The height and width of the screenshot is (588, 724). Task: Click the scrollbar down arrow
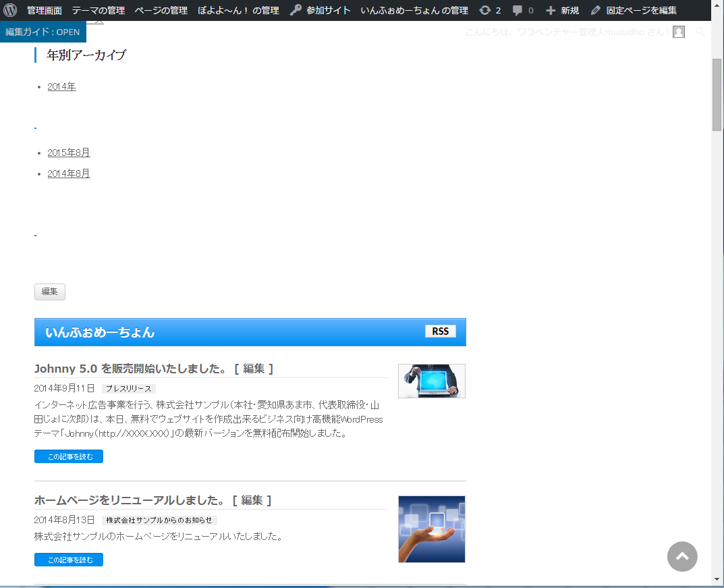coord(717,579)
